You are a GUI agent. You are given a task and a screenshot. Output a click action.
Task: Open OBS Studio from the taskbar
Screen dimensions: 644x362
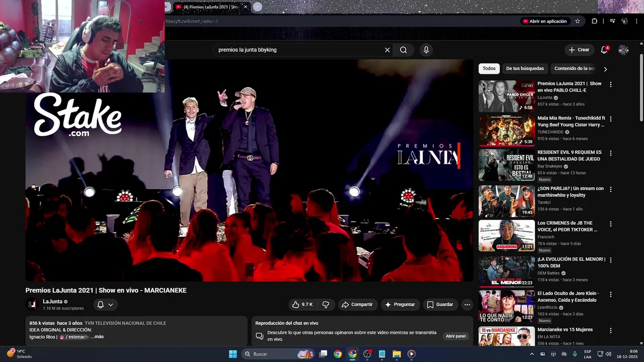pyautogui.click(x=367, y=354)
